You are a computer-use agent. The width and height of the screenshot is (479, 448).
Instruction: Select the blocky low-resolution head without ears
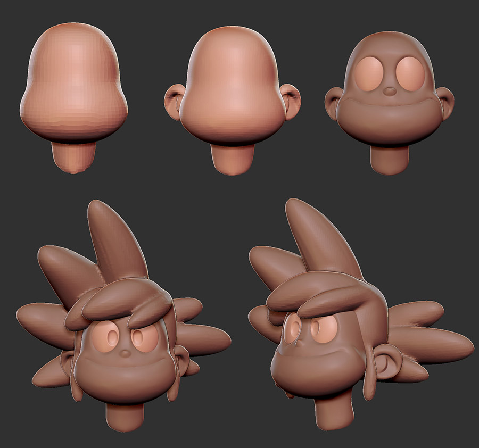tap(73, 98)
